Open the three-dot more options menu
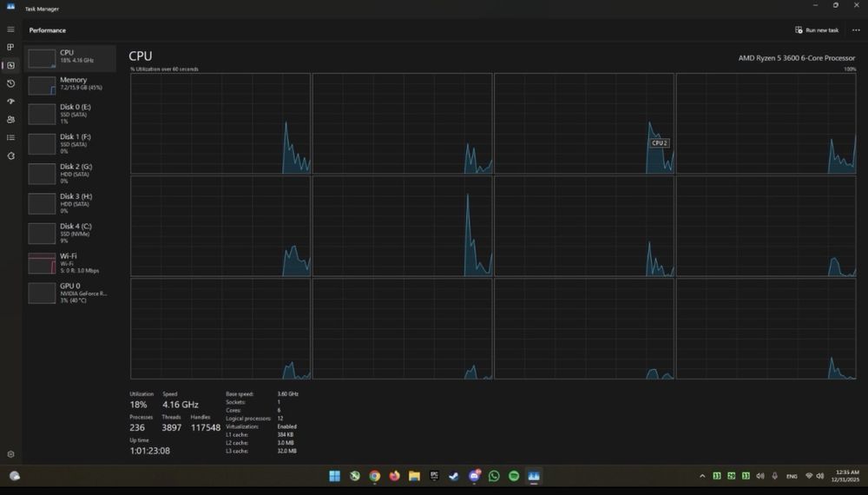Screen dimensions: 868x495 [x=856, y=30]
